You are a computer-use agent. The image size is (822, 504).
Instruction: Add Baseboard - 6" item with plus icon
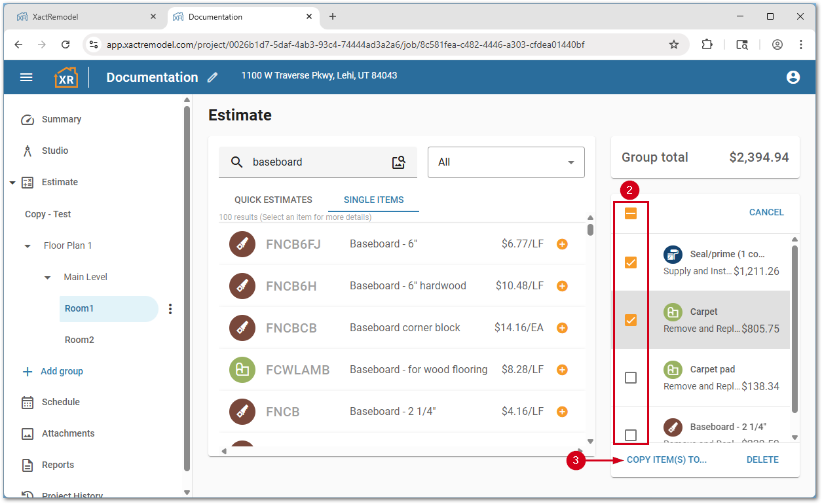coord(561,244)
